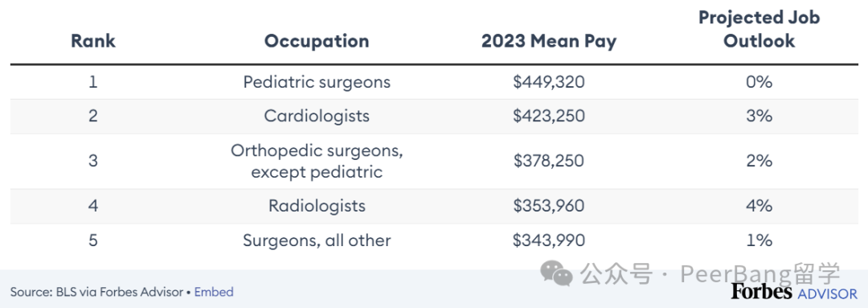The width and height of the screenshot is (868, 308).
Task: Select the Radiologists occupation cell
Action: pos(317,206)
